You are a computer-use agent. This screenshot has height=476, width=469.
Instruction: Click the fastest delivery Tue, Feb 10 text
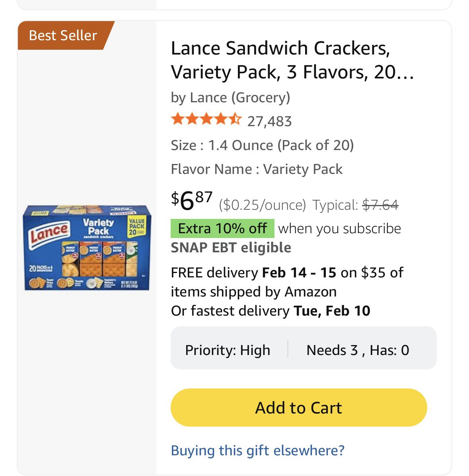[x=271, y=311]
